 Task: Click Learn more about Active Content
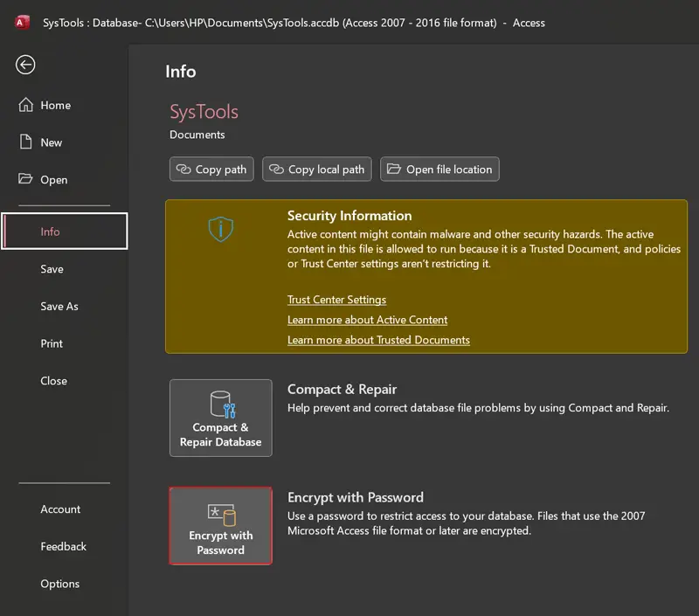coord(367,320)
